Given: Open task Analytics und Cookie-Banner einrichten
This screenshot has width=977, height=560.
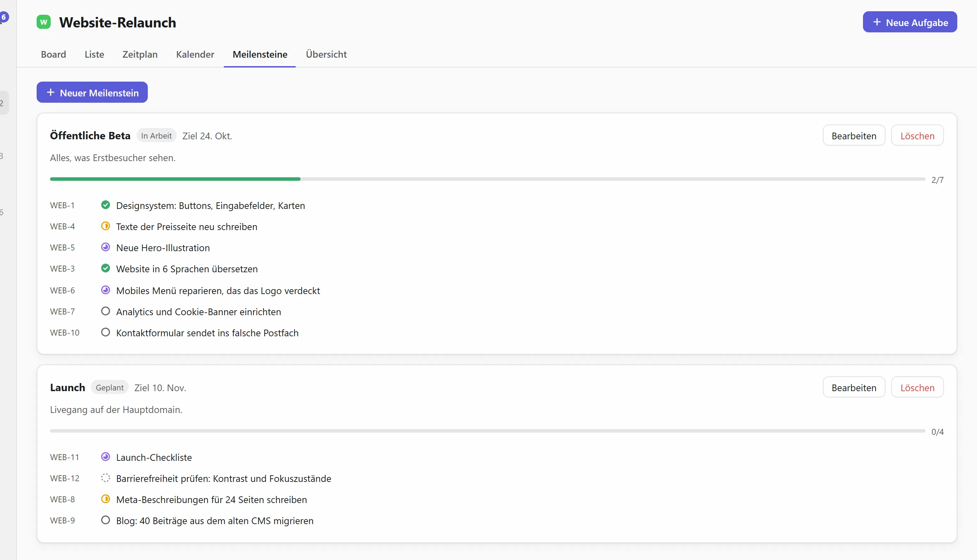Looking at the screenshot, I should pyautogui.click(x=198, y=312).
